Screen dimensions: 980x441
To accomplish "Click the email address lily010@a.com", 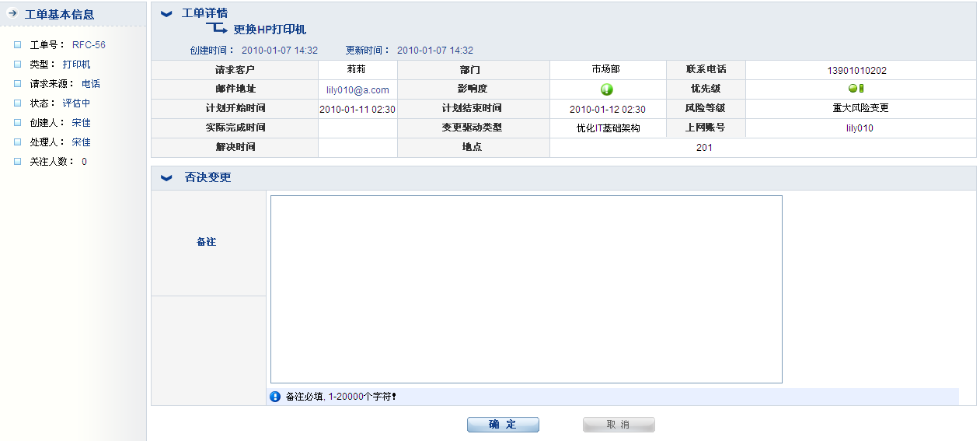I will click(357, 90).
